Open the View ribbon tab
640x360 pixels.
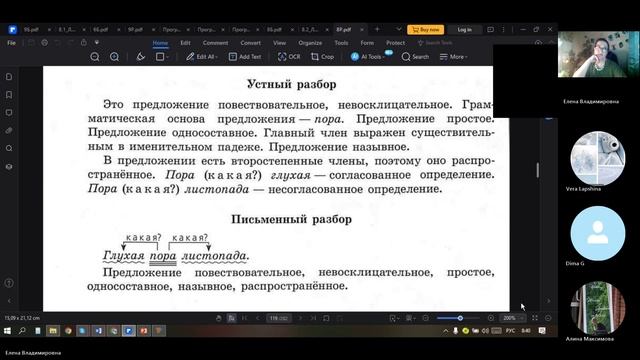[x=280, y=43]
